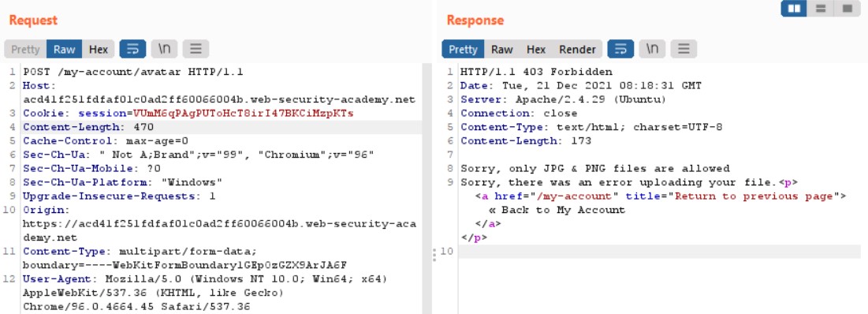The width and height of the screenshot is (868, 314).
Task: Click the '« Back to My Account' text
Action: click(x=557, y=211)
